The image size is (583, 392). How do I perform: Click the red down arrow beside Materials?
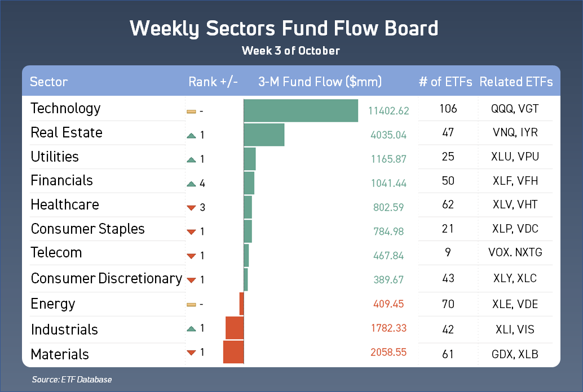point(191,353)
